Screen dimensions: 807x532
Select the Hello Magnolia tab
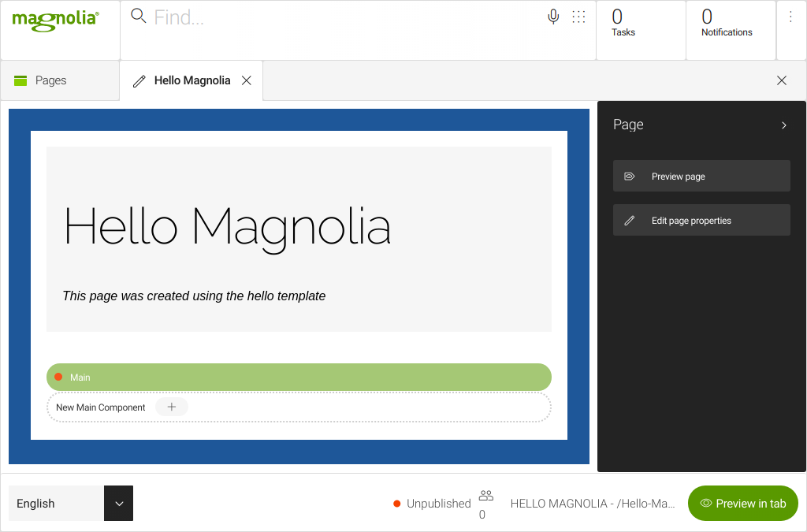pyautogui.click(x=192, y=80)
